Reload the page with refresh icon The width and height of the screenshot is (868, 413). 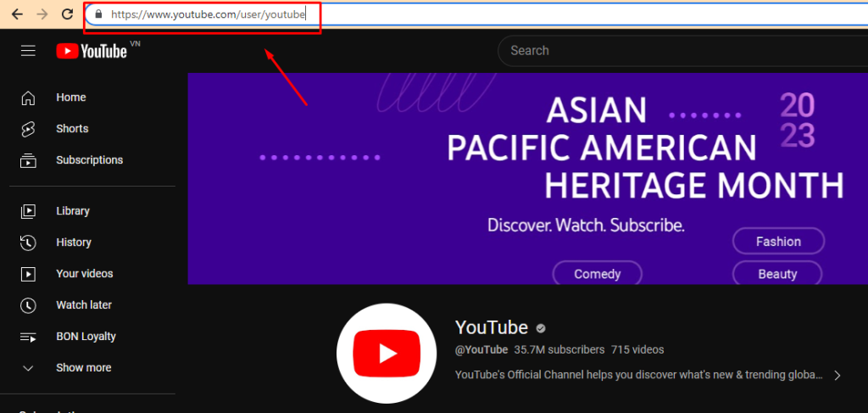(x=67, y=14)
